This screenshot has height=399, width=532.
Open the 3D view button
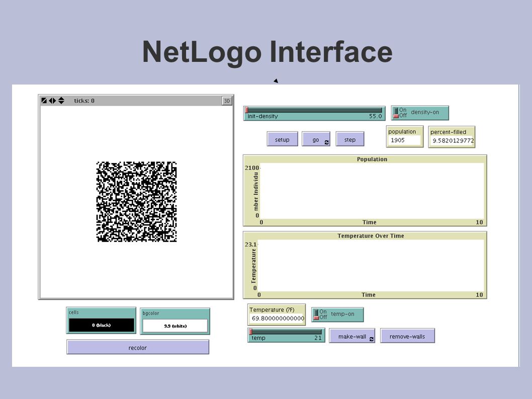point(227,101)
